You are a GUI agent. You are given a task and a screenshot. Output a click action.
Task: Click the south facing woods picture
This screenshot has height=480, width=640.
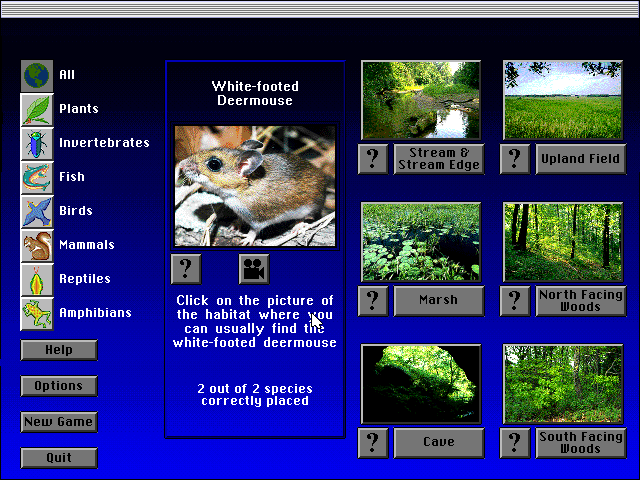tap(563, 384)
